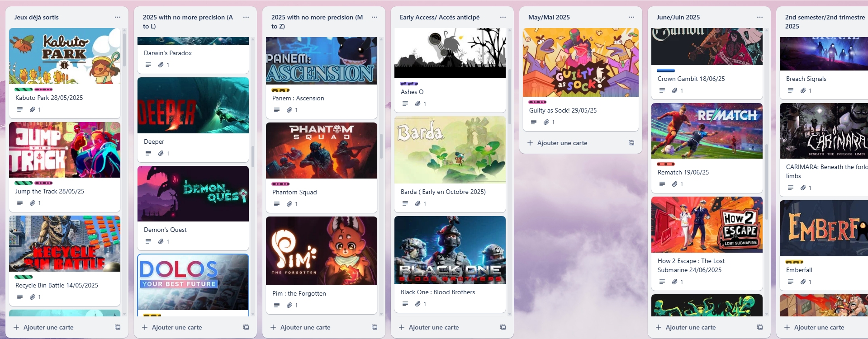The height and width of the screenshot is (339, 868).
Task: Add a card to May/Mai 2025 list
Action: [x=558, y=143]
